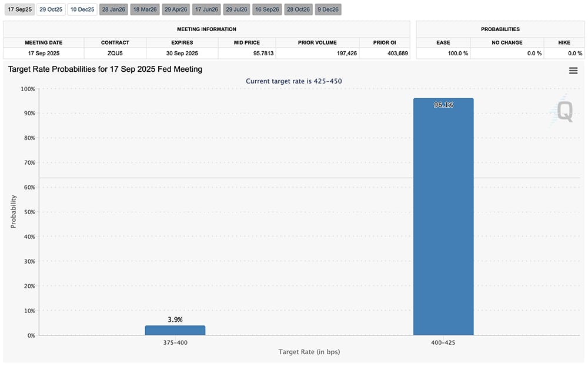
Task: Open the 29 Apr26 meeting tab
Action: 176,9
